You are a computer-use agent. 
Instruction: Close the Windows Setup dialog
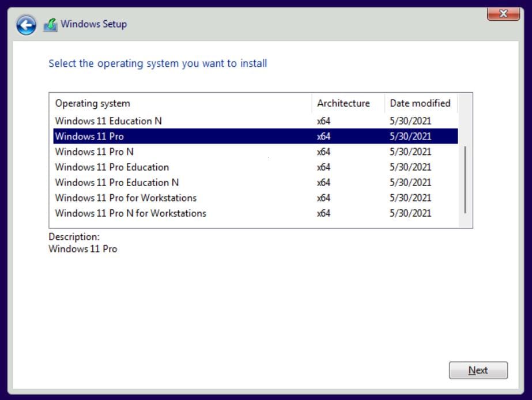tap(503, 14)
